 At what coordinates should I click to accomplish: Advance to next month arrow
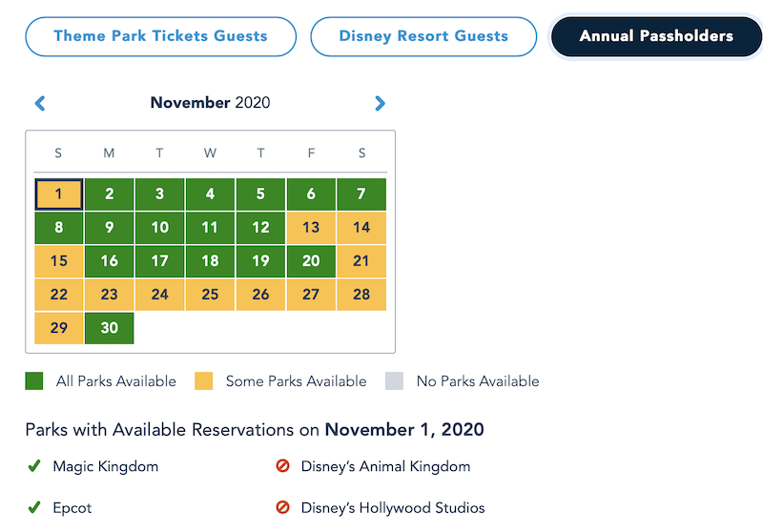click(380, 103)
